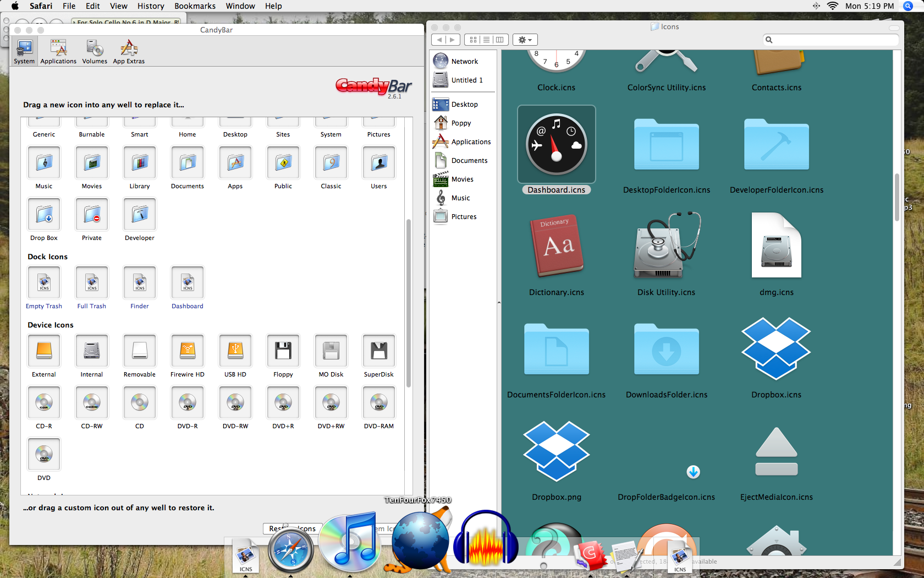Screen dimensions: 924x578
Task: Open Pictures in the Finder sidebar
Action: tap(463, 216)
